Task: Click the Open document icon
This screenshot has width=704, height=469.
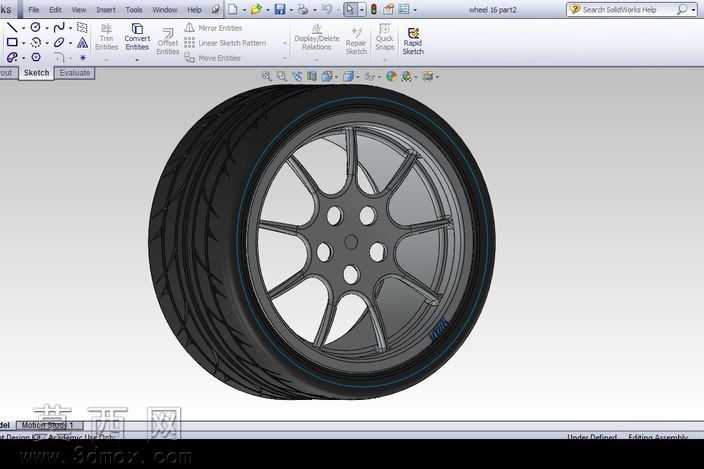Action: tap(256, 9)
